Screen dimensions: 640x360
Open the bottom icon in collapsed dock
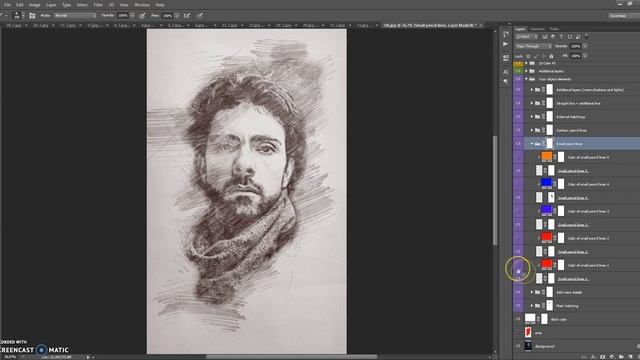pos(506,81)
